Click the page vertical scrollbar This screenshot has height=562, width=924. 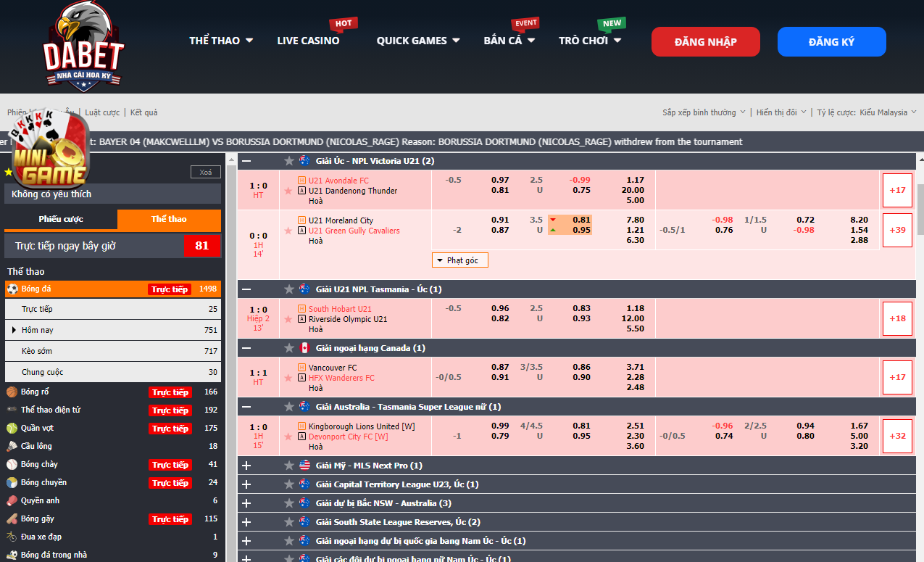(x=920, y=210)
